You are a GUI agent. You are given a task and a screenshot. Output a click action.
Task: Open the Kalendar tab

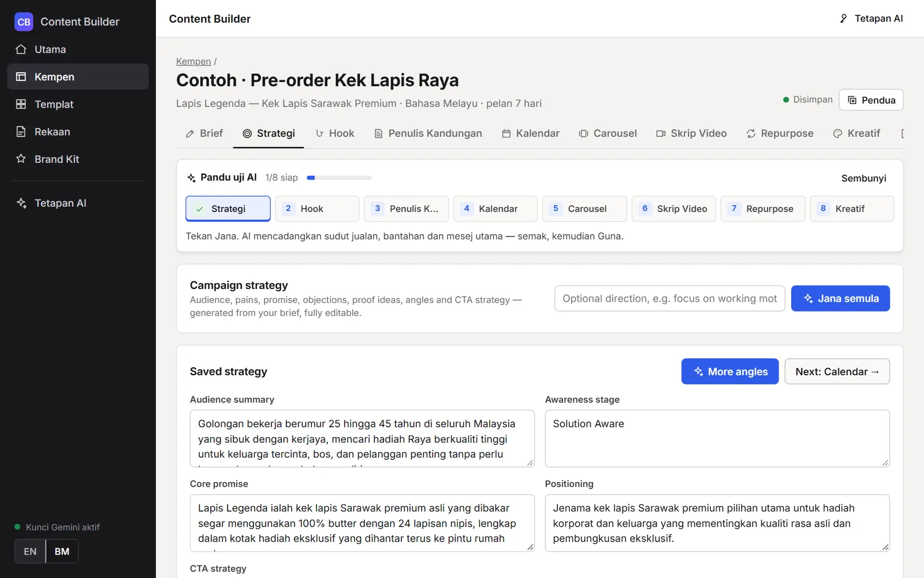531,134
